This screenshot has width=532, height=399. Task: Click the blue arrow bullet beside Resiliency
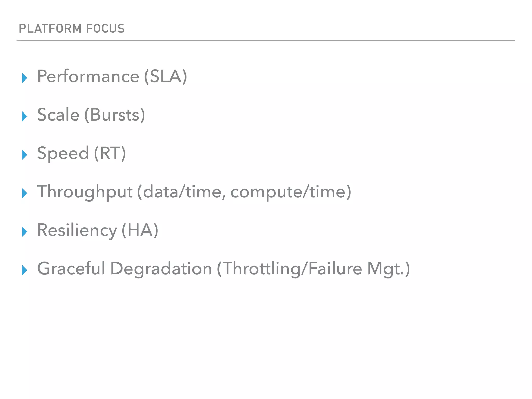tap(25, 232)
